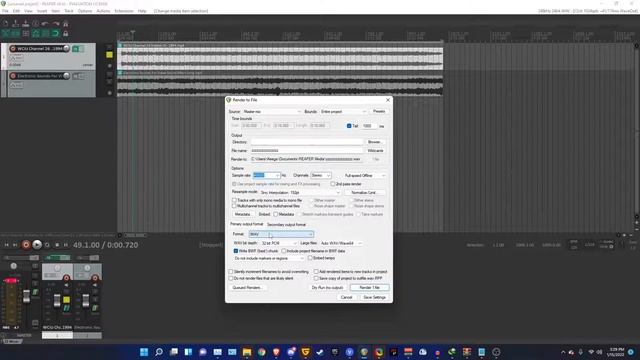
Task: Open the Resample mode dropdown
Action: 300,192
